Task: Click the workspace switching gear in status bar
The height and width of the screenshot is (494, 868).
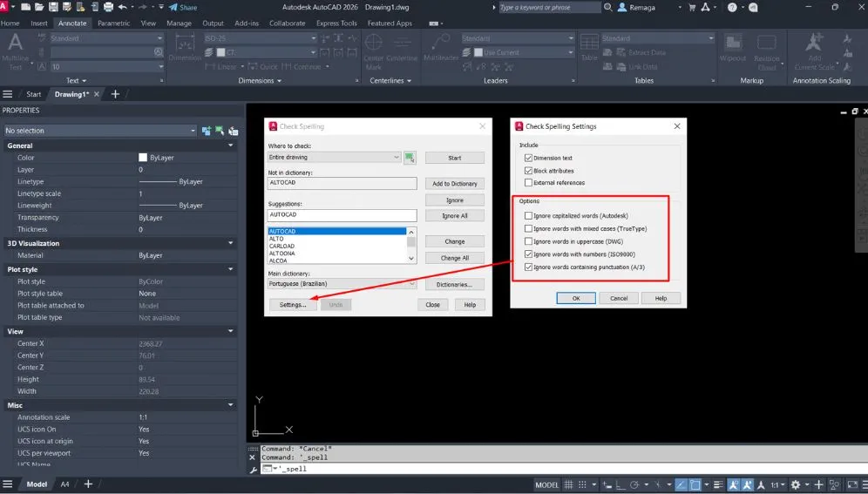Action: [x=796, y=484]
